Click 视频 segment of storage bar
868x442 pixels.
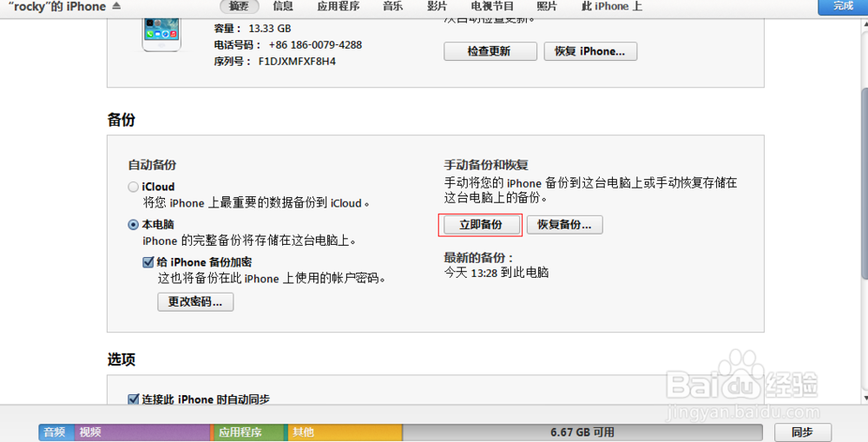[142, 432]
